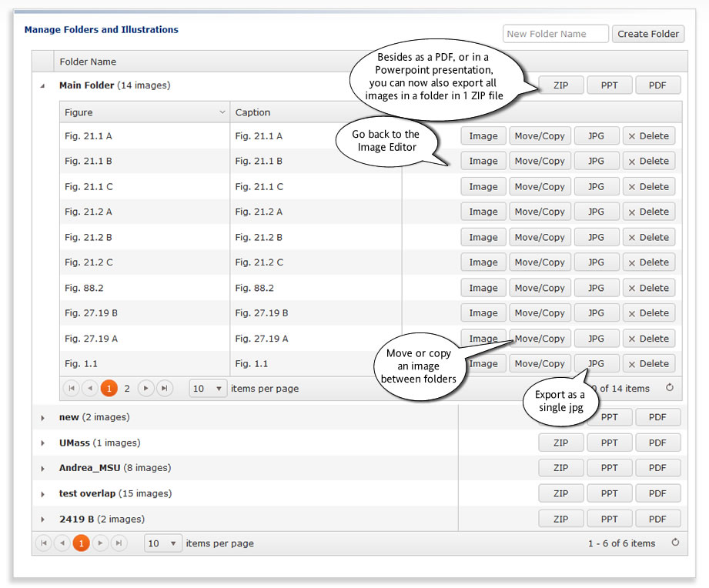Viewport: 709px width, 588px height.
Task: Type in the New Folder Name field
Action: tap(555, 34)
